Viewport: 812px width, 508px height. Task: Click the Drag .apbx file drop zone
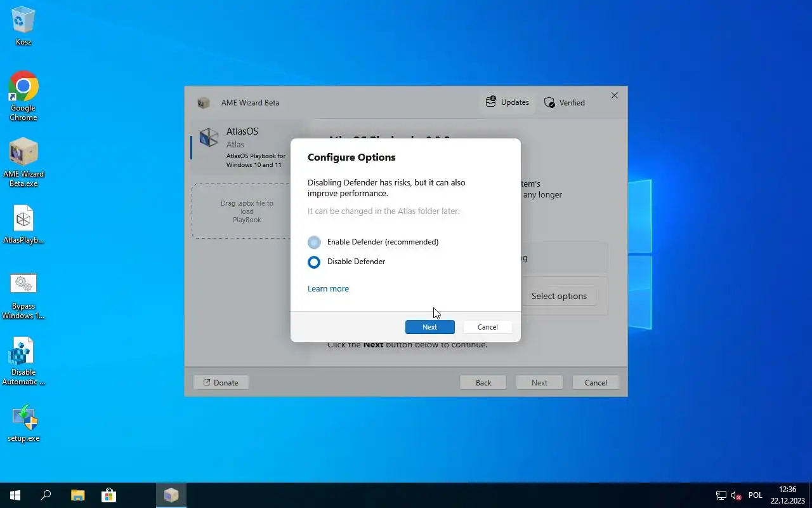[x=247, y=211]
